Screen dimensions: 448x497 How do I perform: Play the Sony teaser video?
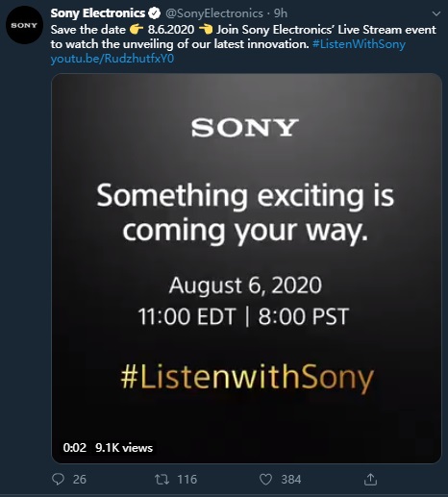coord(247,268)
